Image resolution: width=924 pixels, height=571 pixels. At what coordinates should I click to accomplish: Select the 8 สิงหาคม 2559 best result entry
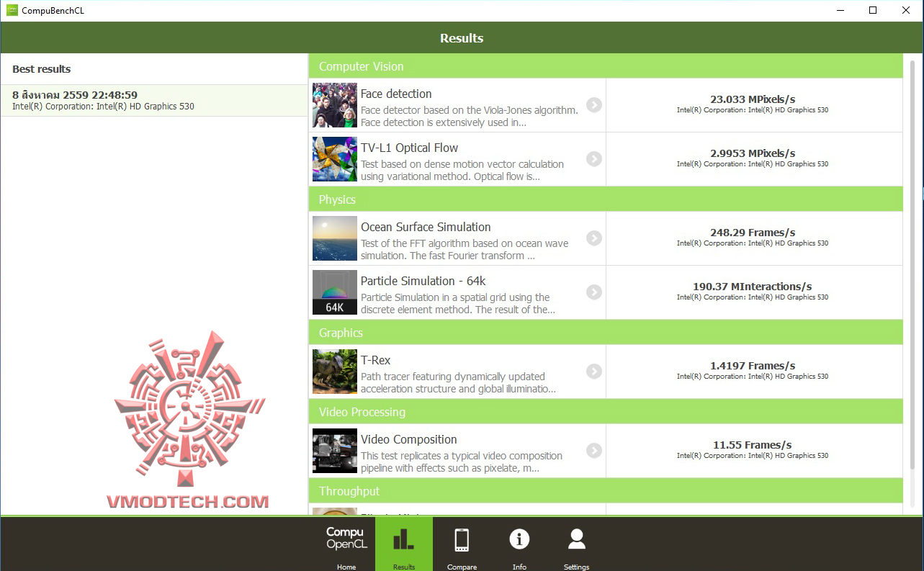(154, 100)
